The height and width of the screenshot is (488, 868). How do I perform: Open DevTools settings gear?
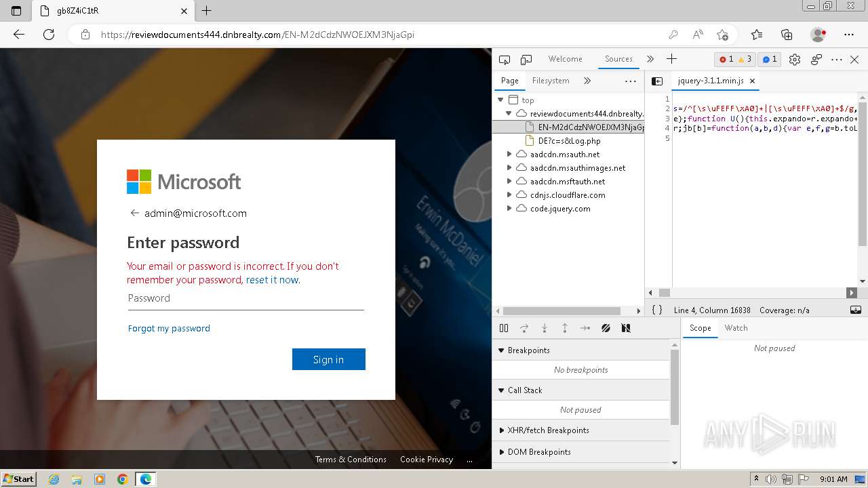(x=795, y=60)
